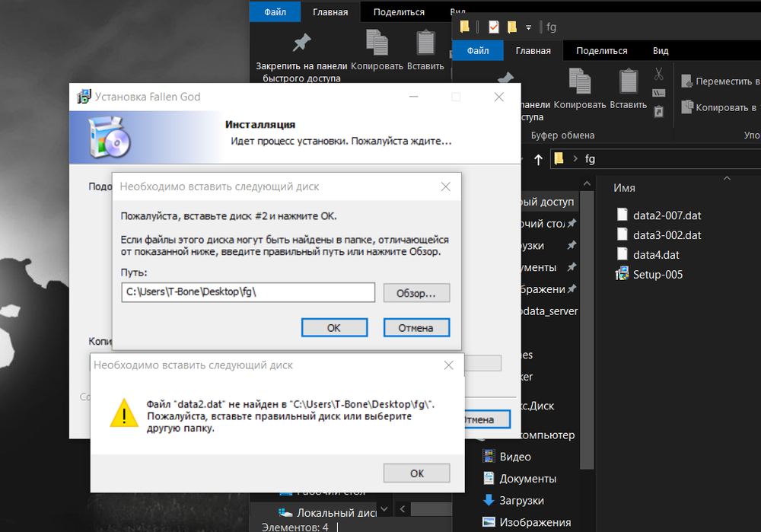This screenshot has width=761, height=532.
Task: Select Видео in the navigation pane
Action: click(x=515, y=457)
